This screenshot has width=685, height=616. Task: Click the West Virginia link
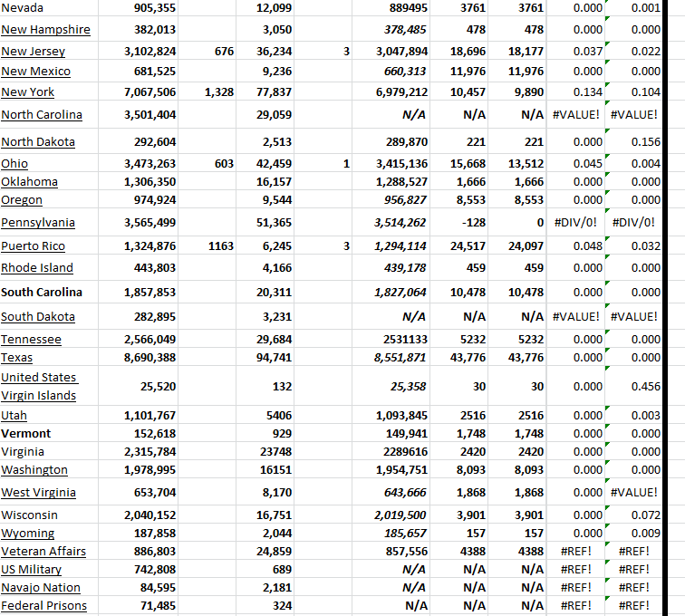(38, 493)
